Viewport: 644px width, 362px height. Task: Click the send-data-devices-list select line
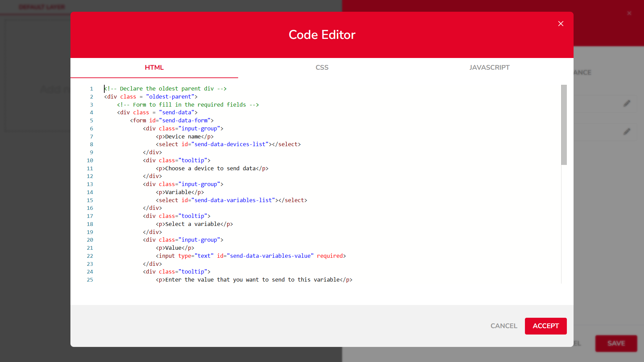[x=228, y=144]
